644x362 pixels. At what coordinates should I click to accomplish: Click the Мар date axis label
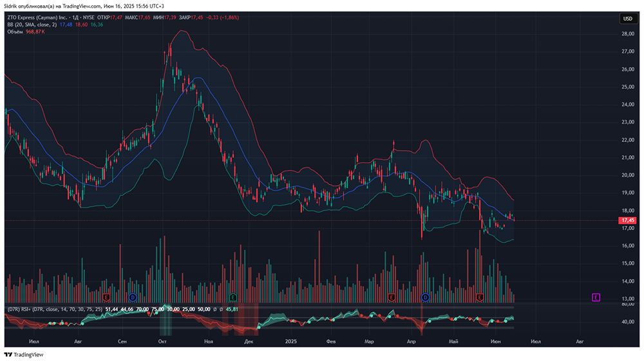(369, 341)
